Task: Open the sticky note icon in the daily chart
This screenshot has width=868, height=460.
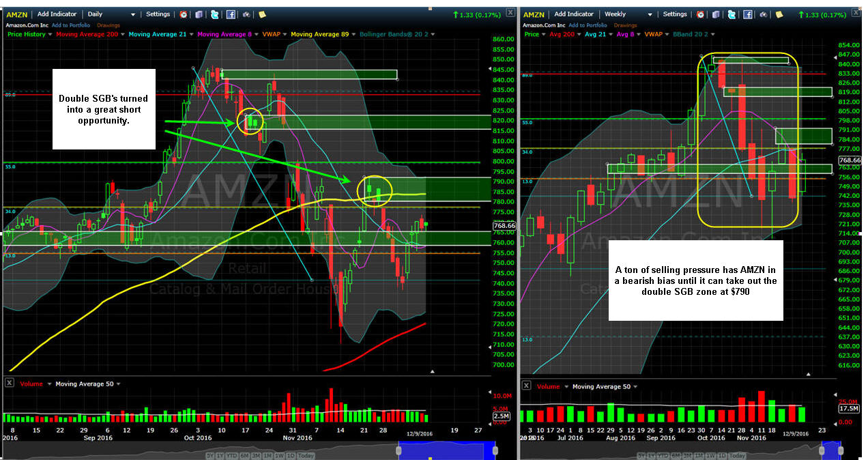Action: coord(262,14)
